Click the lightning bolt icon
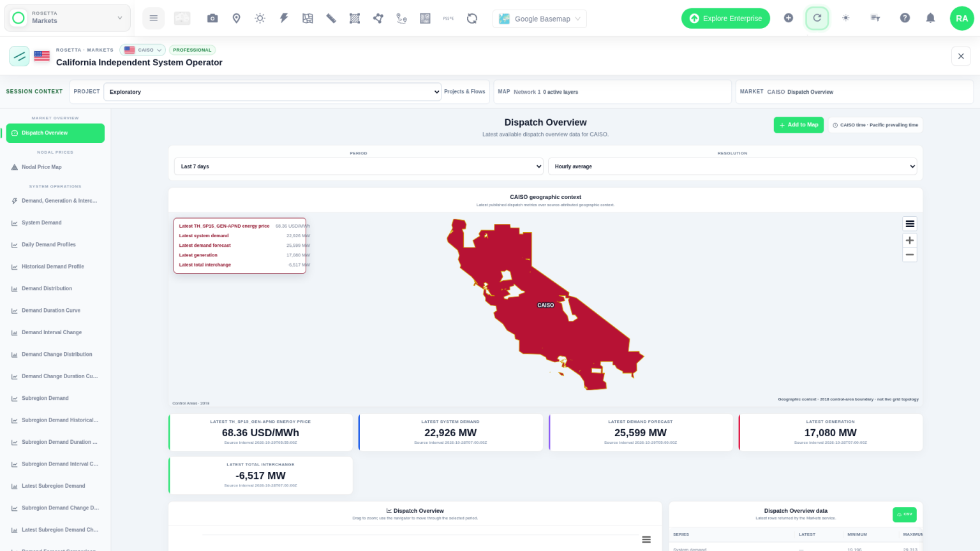 click(x=284, y=18)
